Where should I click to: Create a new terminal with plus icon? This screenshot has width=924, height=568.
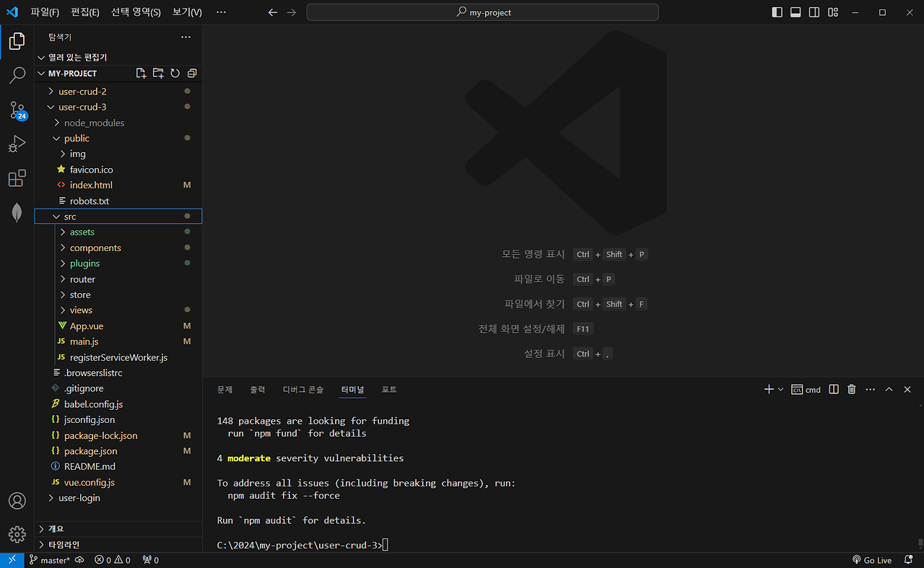(769, 389)
